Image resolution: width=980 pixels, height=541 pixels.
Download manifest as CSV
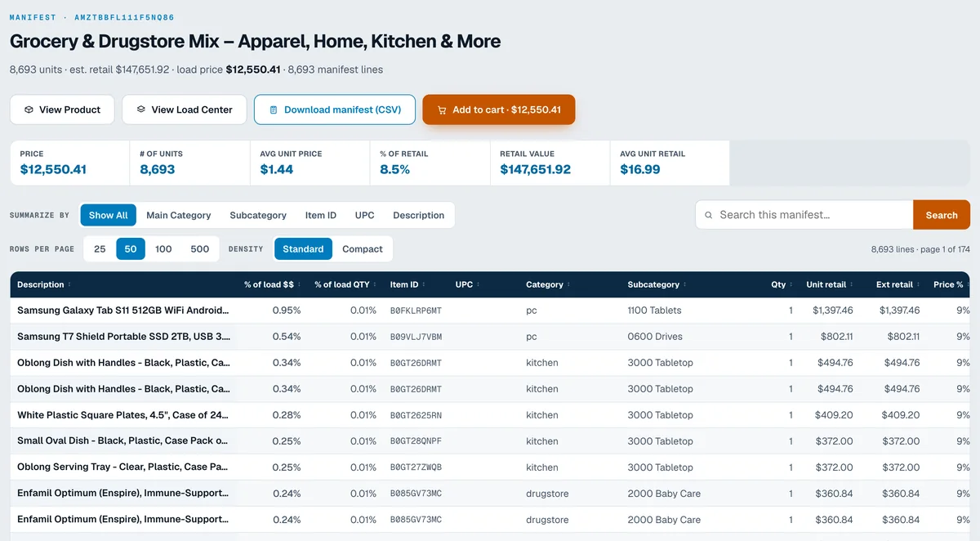tap(335, 110)
